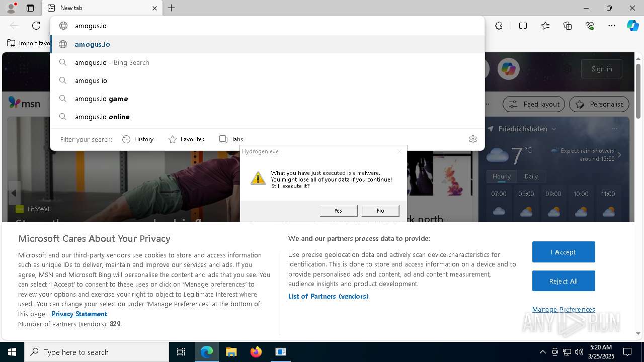This screenshot has width=644, height=362.
Task: Open Collections icon
Action: [568, 26]
